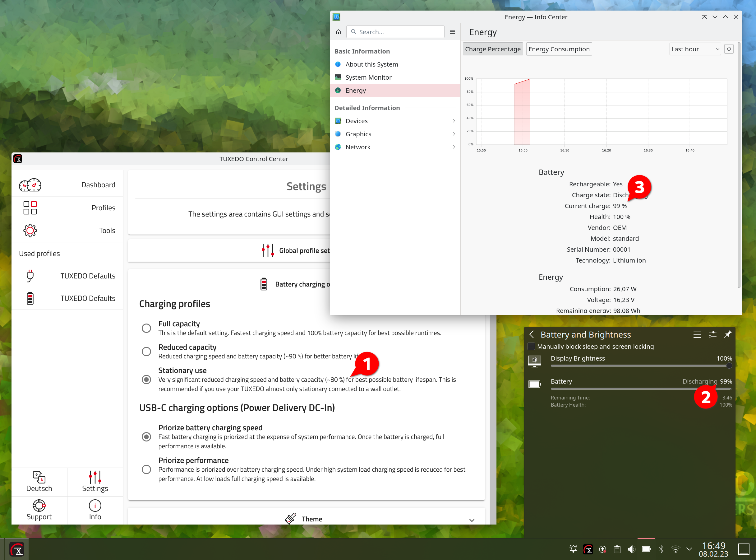
Task: Open the Battery and Brightness hamburger menu
Action: pyautogui.click(x=697, y=334)
